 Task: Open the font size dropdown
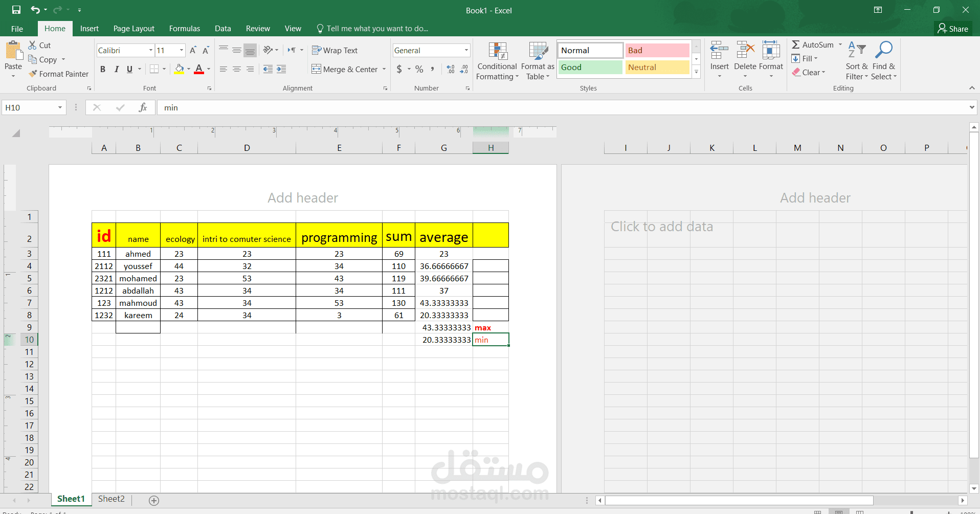pyautogui.click(x=182, y=50)
